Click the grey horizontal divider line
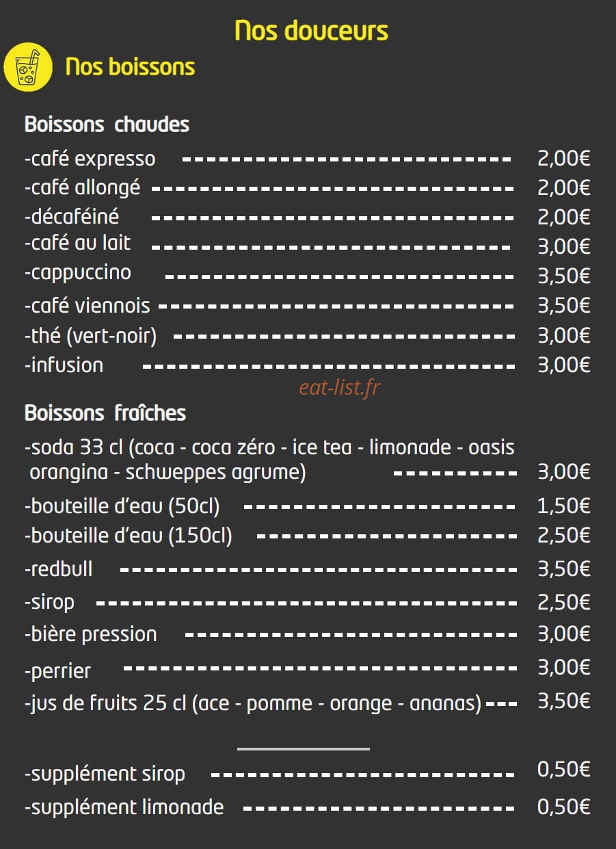Screen dimensions: 616x849 304,748
